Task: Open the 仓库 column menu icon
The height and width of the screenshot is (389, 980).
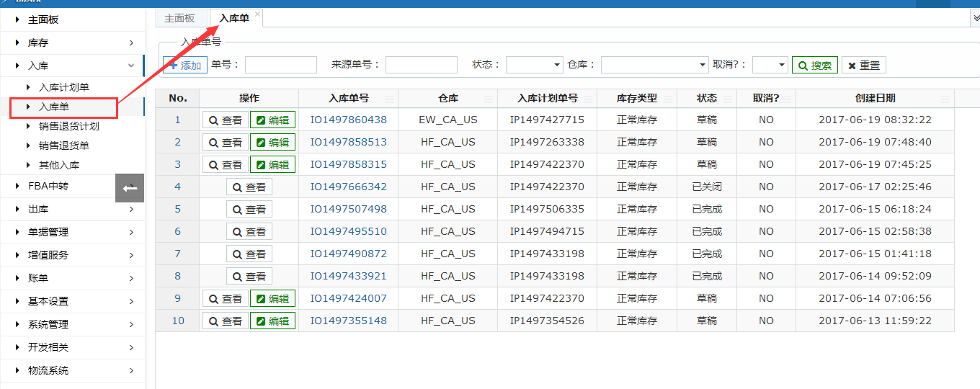Action: pyautogui.click(x=489, y=99)
